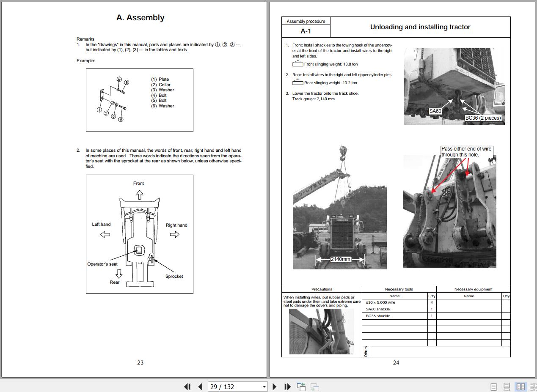
Task: Toggle the two-page facing view
Action: pyautogui.click(x=520, y=387)
